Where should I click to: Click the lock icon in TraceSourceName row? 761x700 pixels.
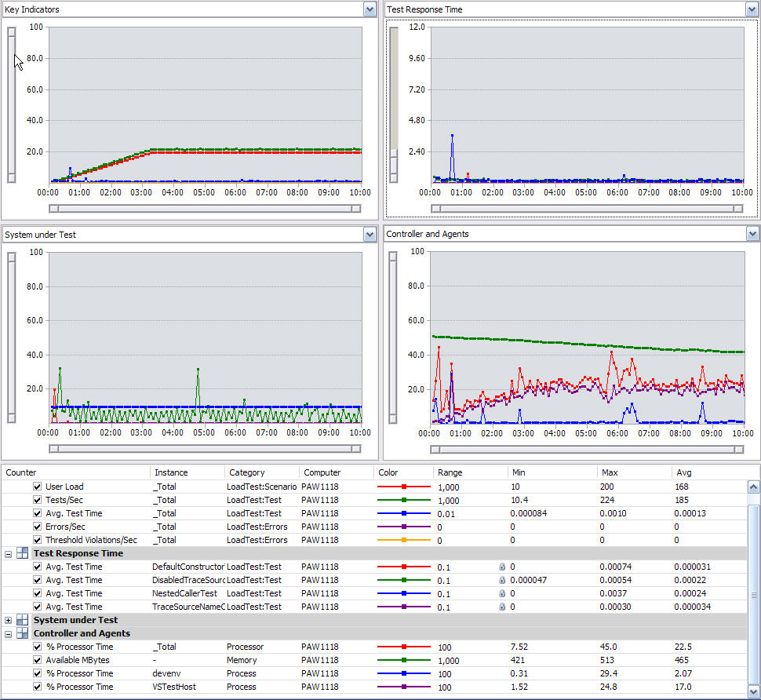tap(502, 607)
